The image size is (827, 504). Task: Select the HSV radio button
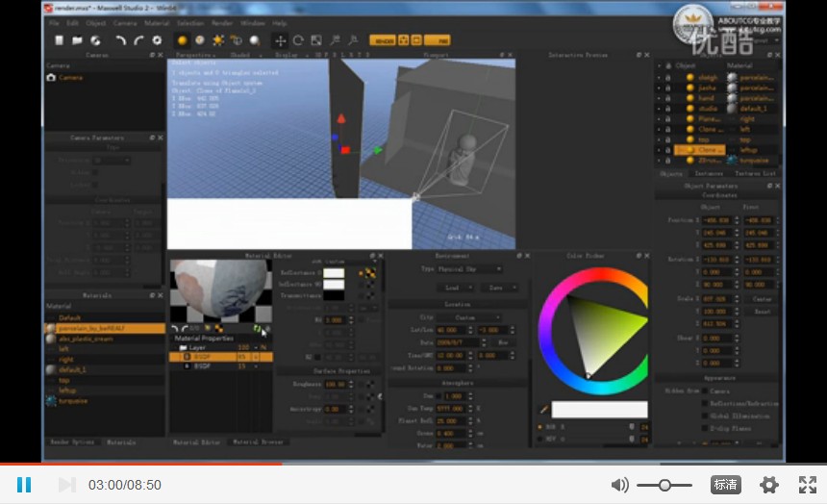coord(539,440)
